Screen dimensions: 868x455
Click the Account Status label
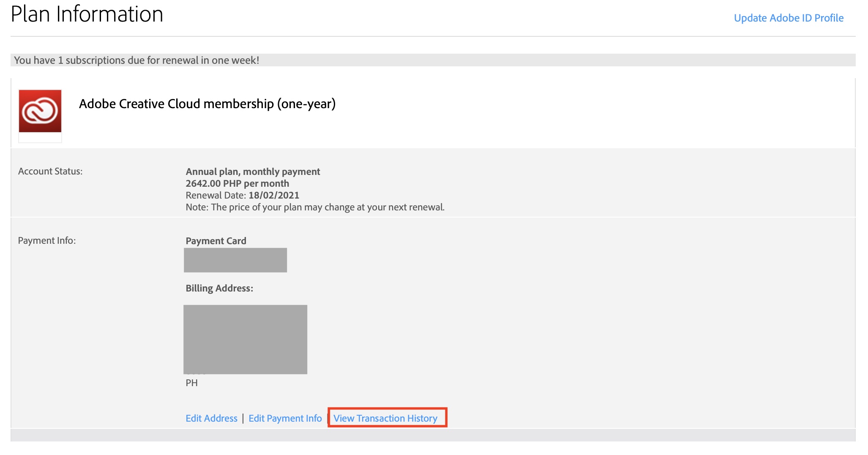(x=50, y=172)
